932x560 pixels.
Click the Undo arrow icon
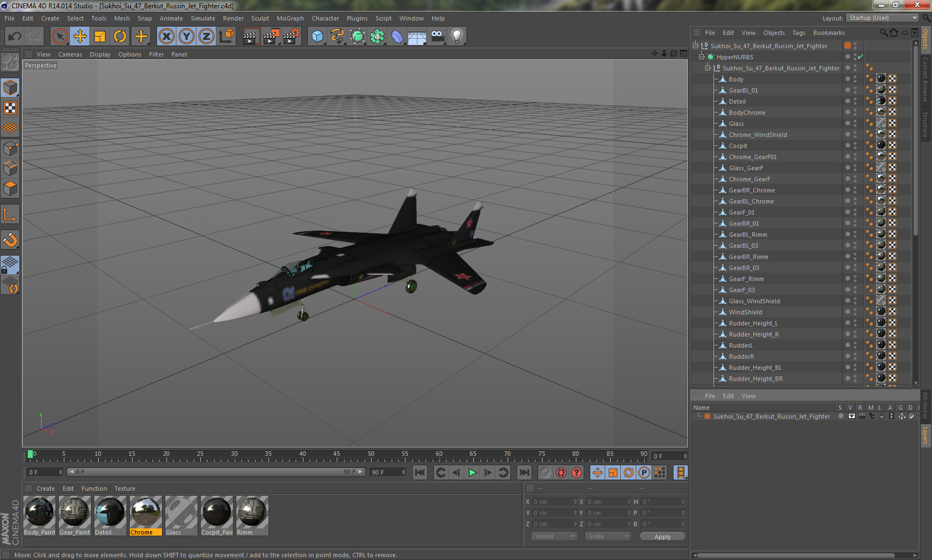coord(15,37)
